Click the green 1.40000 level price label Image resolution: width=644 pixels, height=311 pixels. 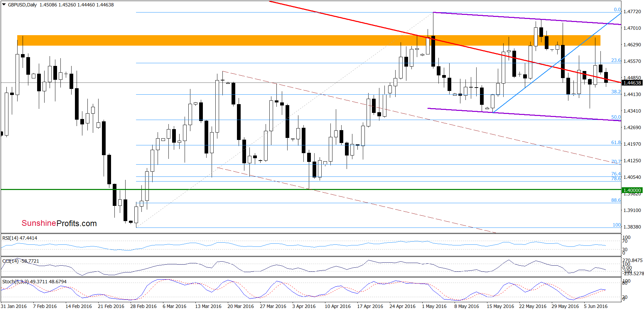(632, 190)
